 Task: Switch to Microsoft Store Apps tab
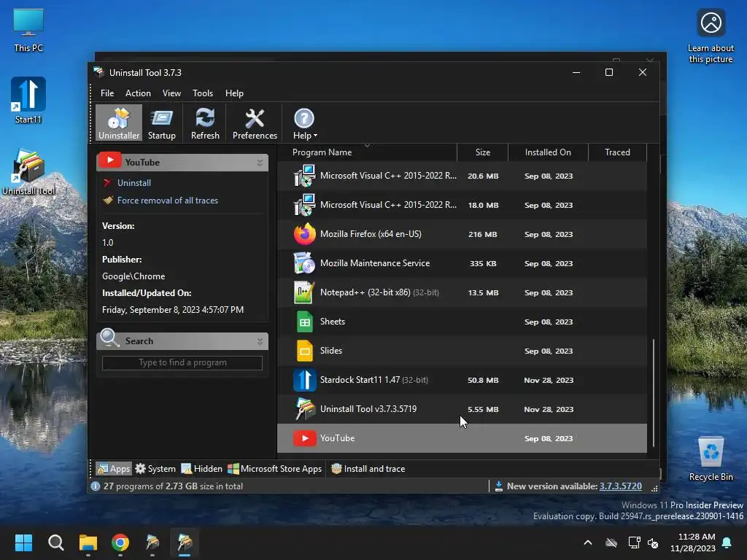click(x=275, y=469)
